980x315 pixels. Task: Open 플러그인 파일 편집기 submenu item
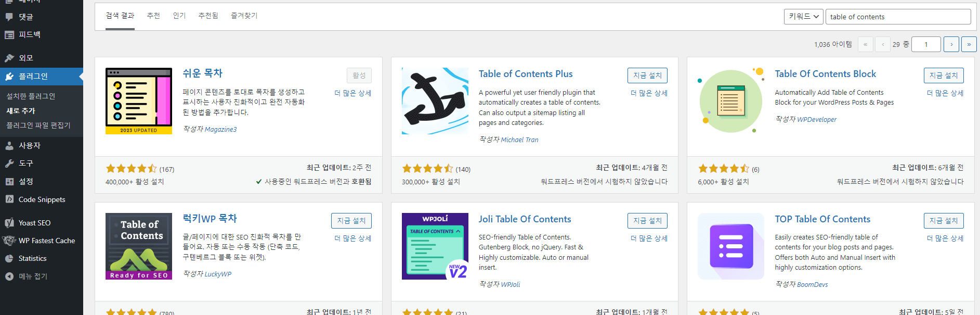tap(38, 125)
